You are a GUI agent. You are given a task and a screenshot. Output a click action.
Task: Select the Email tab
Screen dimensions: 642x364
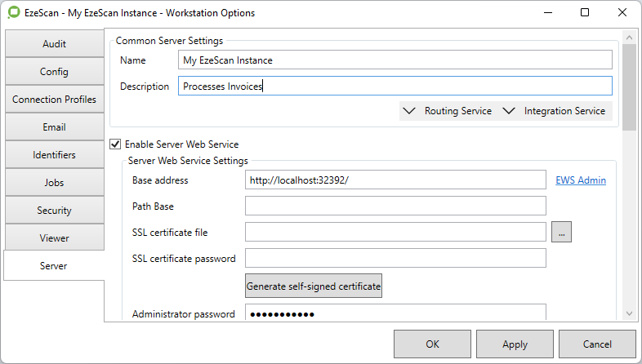[54, 127]
